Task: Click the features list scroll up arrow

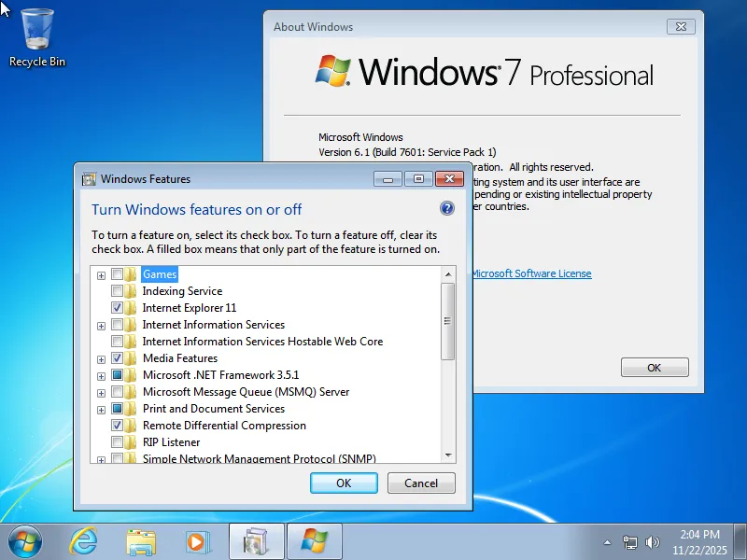Action: (x=448, y=274)
